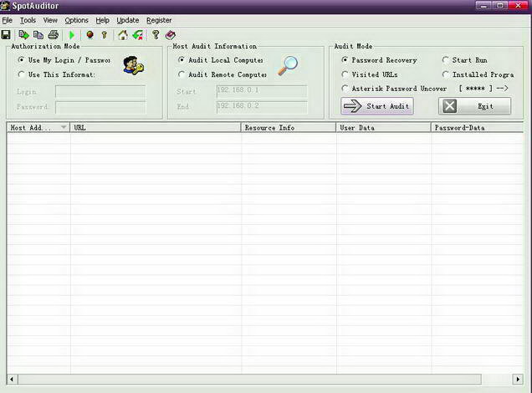
Task: Click the Password input field
Action: pyautogui.click(x=100, y=107)
